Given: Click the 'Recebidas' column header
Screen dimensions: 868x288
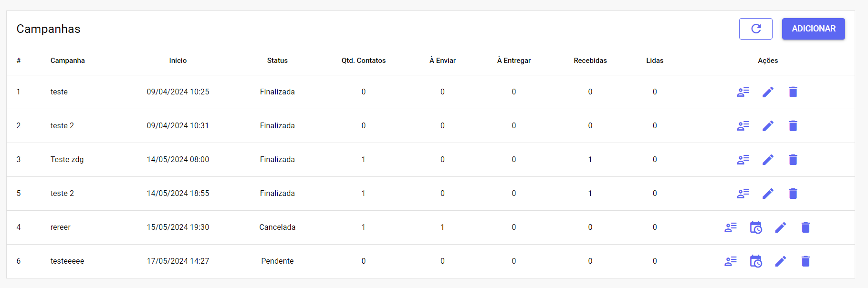Looking at the screenshot, I should (590, 61).
